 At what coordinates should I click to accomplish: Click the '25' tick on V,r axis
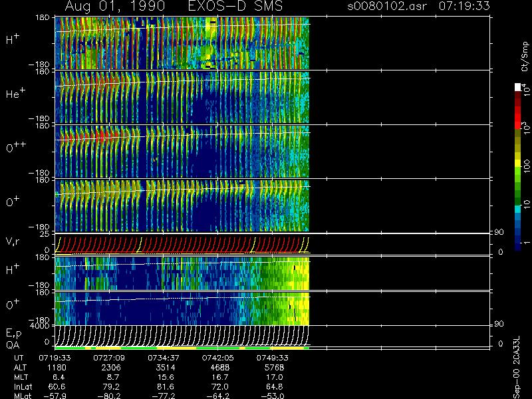(45, 234)
